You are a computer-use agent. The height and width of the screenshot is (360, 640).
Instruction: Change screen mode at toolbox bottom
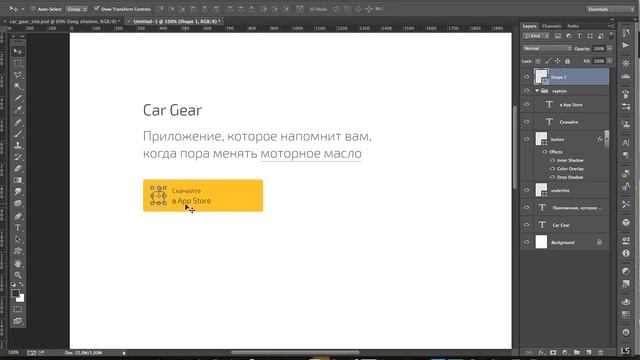pos(18,321)
